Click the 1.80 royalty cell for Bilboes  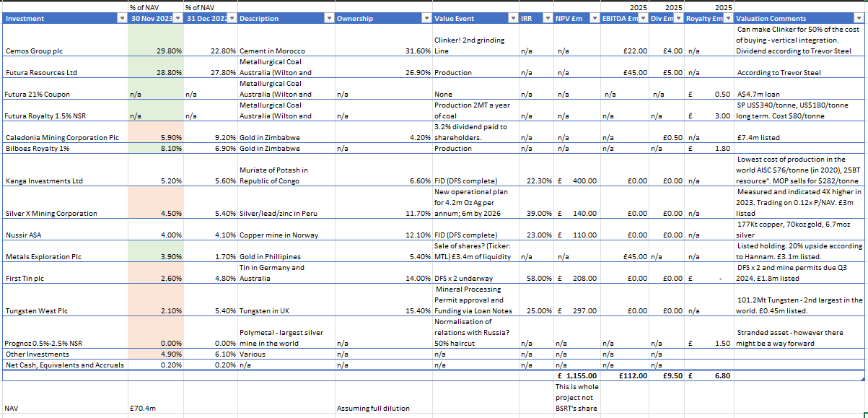(709, 149)
